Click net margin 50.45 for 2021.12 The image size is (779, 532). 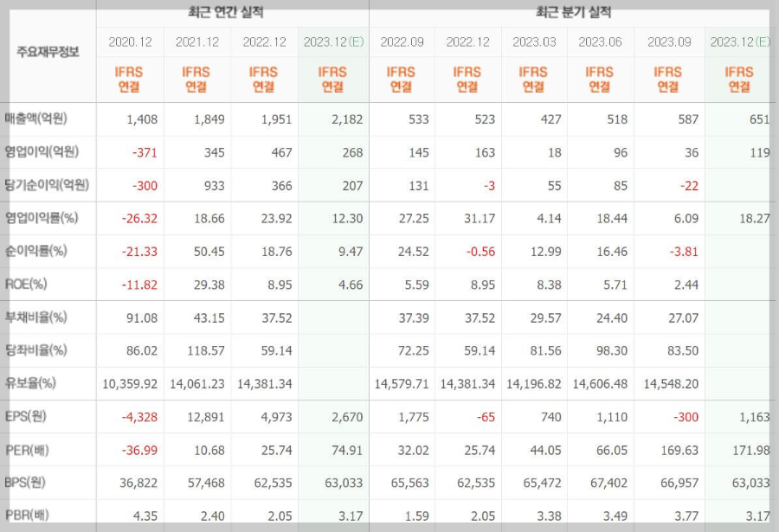coord(209,252)
